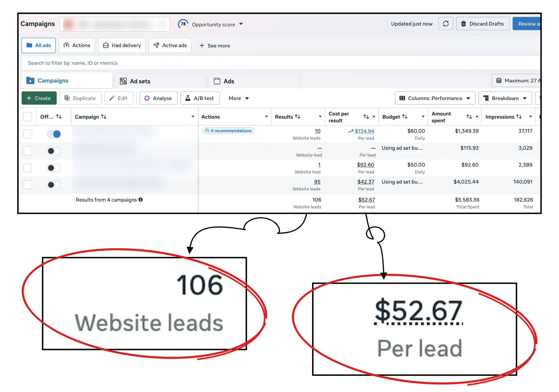Click the 10 Website leads result
Viewport: 559px width, 392px height.
click(318, 131)
